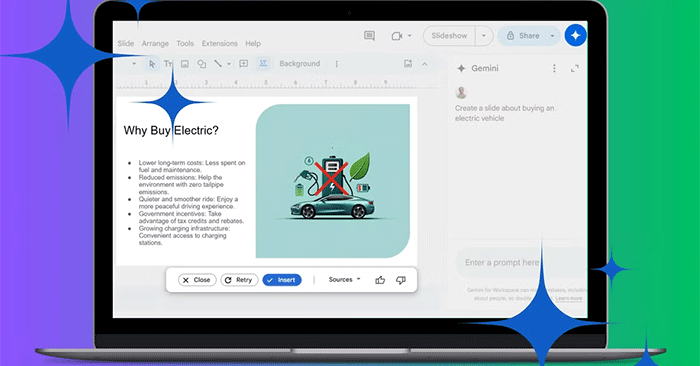
Task: Open the Tools menu
Action: (x=185, y=43)
